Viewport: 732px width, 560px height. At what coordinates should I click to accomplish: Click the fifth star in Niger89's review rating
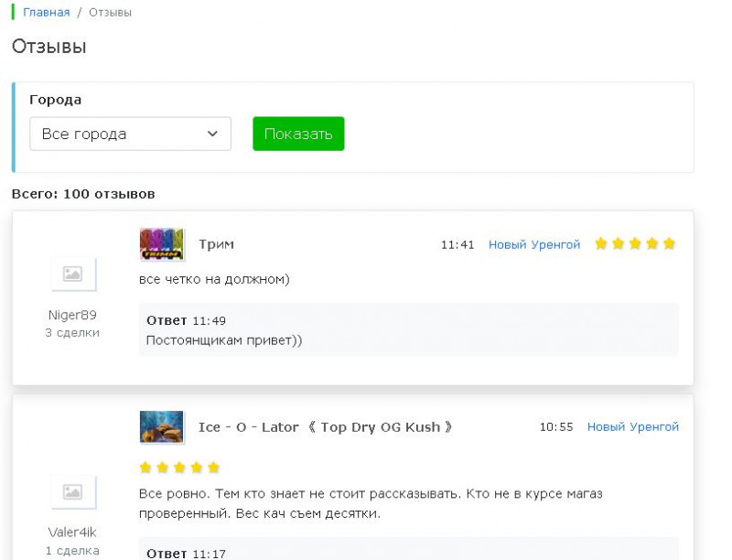click(669, 243)
